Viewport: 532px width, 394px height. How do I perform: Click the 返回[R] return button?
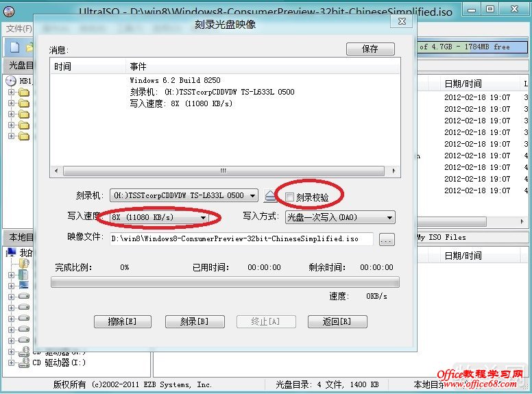click(337, 321)
